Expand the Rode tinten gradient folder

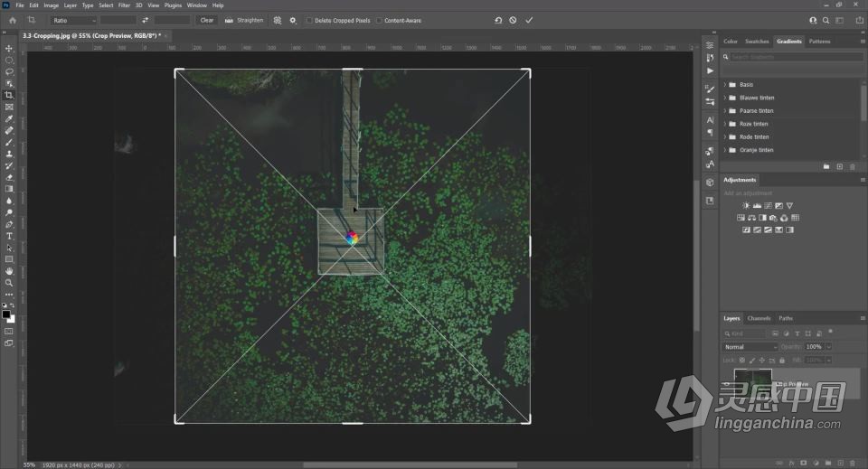pos(724,137)
